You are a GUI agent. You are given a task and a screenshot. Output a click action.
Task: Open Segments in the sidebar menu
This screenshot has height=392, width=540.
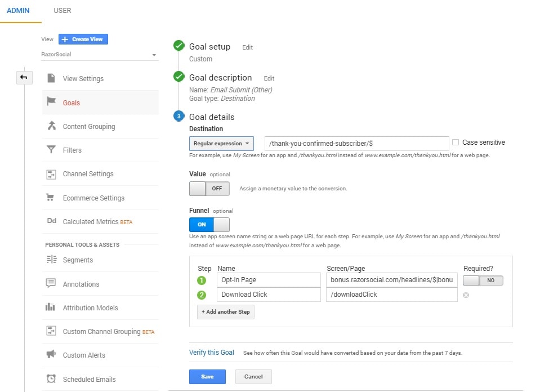(78, 260)
